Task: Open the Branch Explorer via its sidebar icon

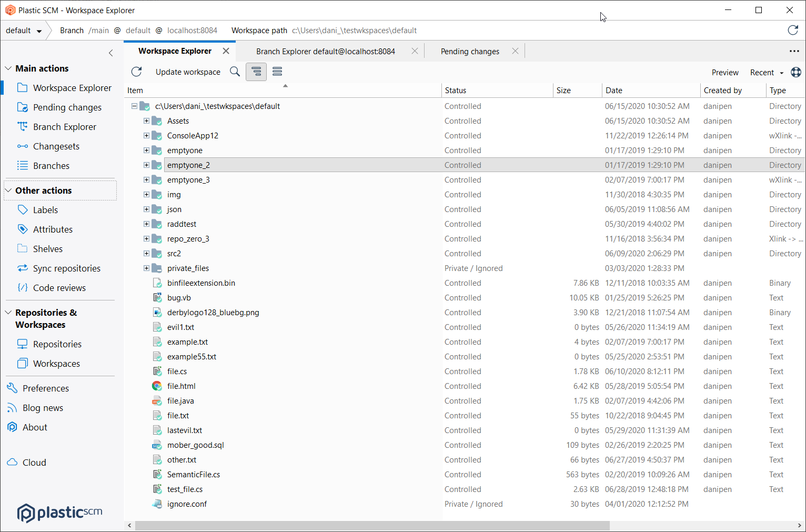Action: (x=23, y=126)
